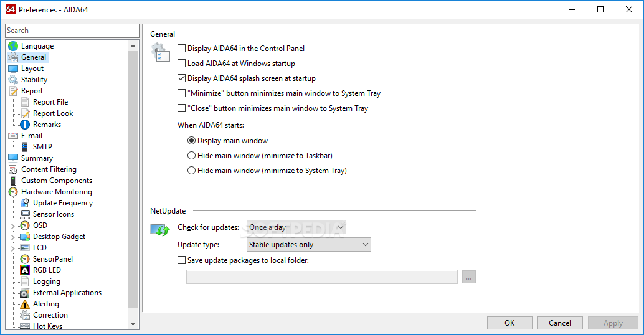Select the General tree item label
644x335 pixels.
34,57
